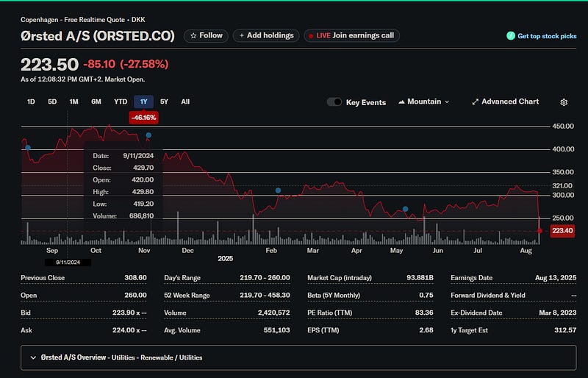The height and width of the screenshot is (378, 588).
Task: Show All-time chart range
Action: coord(185,101)
